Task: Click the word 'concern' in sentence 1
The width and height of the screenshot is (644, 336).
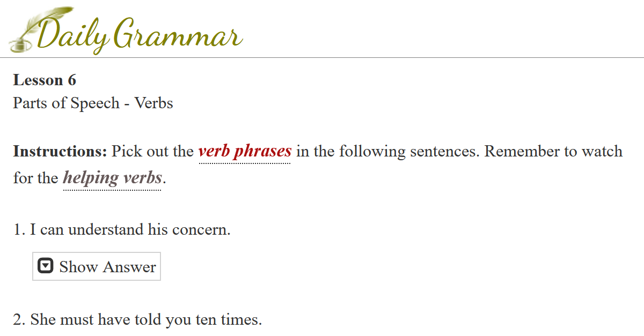Action: point(201,230)
